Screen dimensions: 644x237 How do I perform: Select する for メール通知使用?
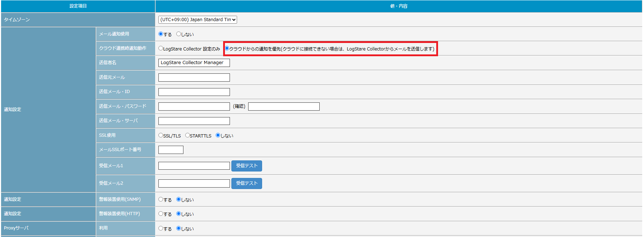pyautogui.click(x=161, y=34)
